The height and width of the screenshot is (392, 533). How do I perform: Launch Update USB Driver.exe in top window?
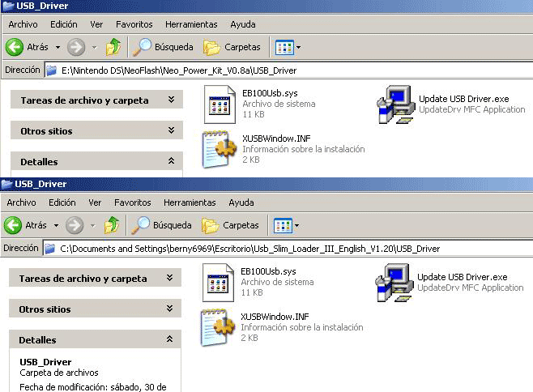[x=394, y=104]
